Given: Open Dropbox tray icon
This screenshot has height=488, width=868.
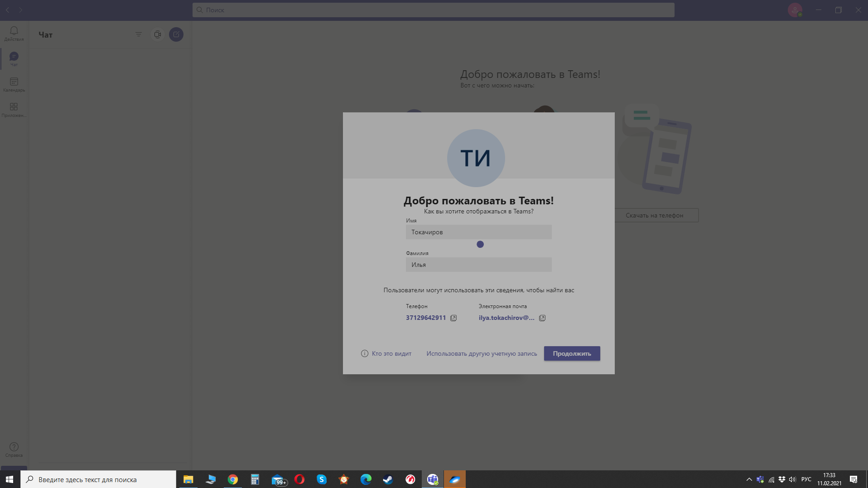Looking at the screenshot, I should click(782, 479).
